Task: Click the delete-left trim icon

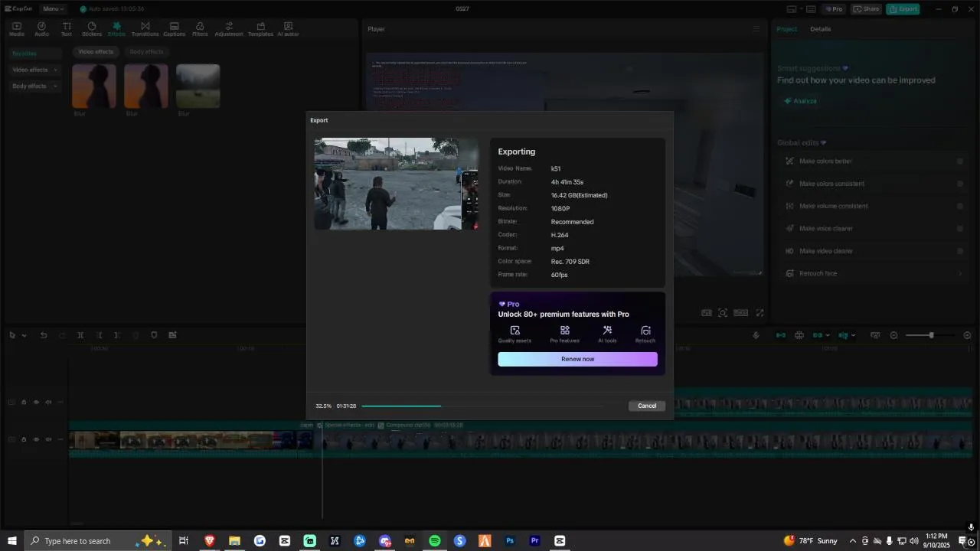Action: pos(99,335)
